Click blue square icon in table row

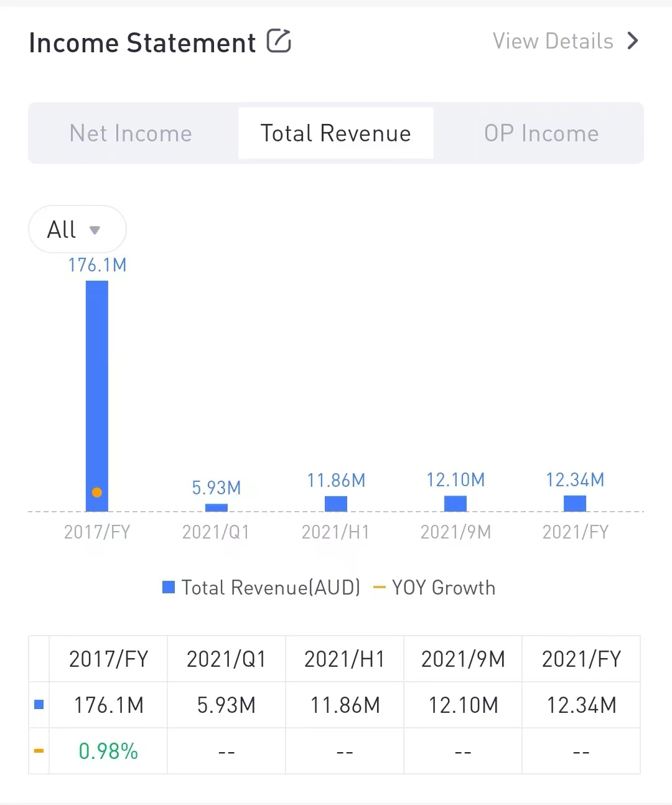tap(39, 705)
